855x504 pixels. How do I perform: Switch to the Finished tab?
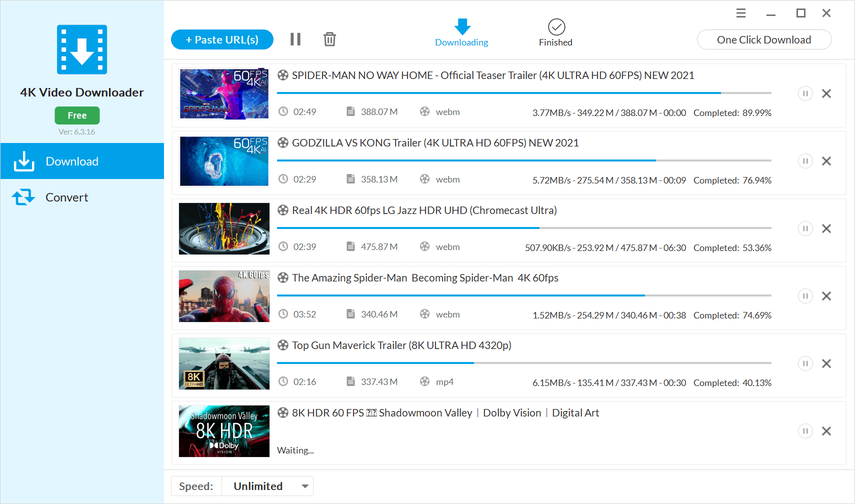click(x=555, y=33)
